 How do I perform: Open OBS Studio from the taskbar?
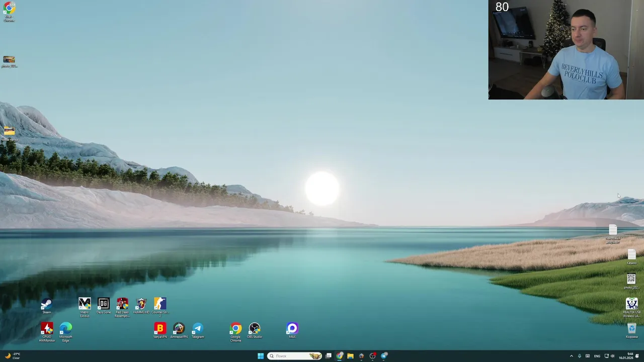click(x=373, y=356)
